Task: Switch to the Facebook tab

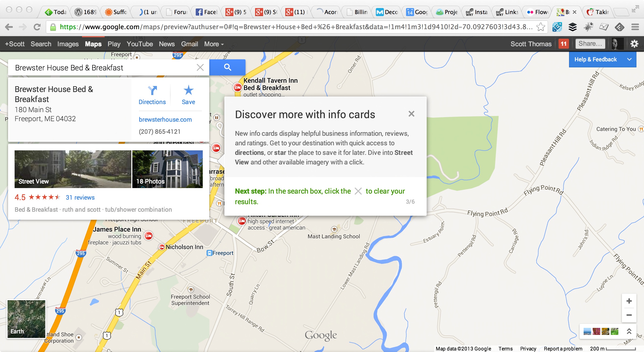Action: pos(207,12)
